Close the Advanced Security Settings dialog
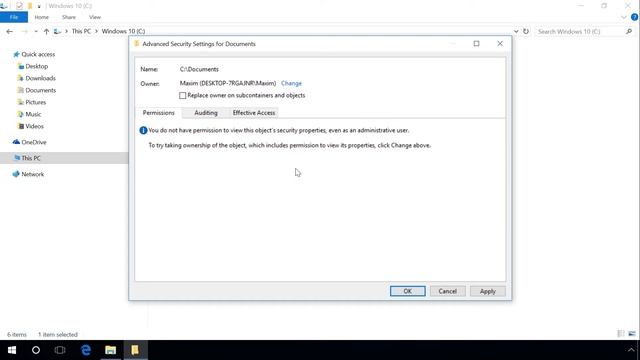The width and height of the screenshot is (640, 360). pos(500,44)
